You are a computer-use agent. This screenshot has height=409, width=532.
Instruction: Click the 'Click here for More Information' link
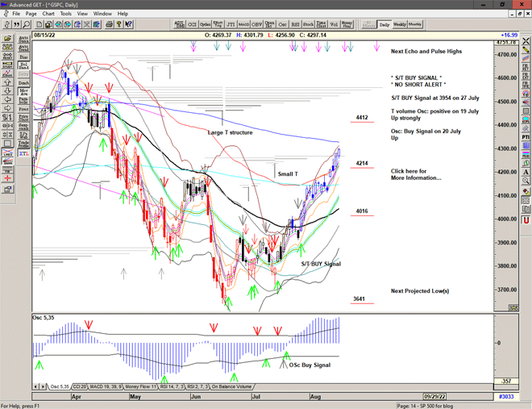click(415, 174)
